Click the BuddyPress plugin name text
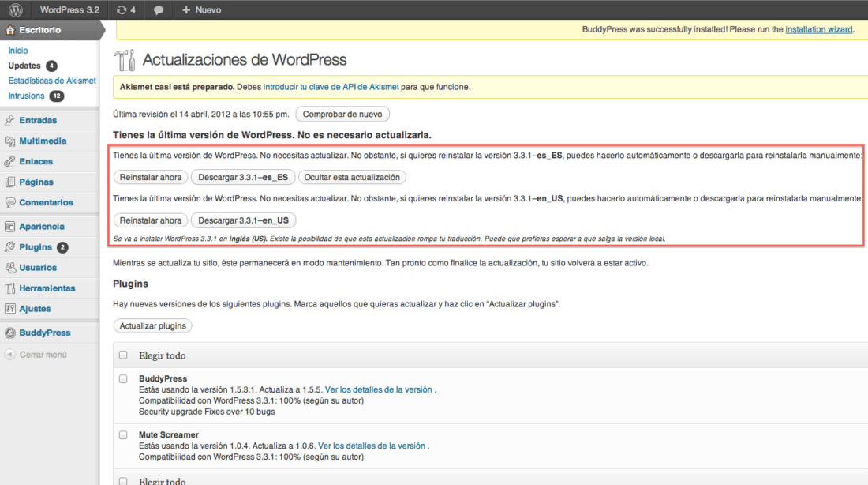Viewport: 868px width, 485px height. 163,378
